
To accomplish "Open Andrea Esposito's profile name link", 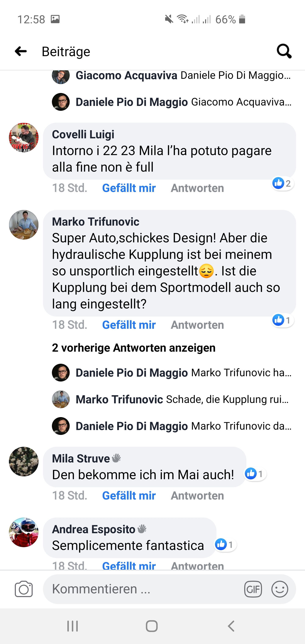I will click(x=93, y=529).
